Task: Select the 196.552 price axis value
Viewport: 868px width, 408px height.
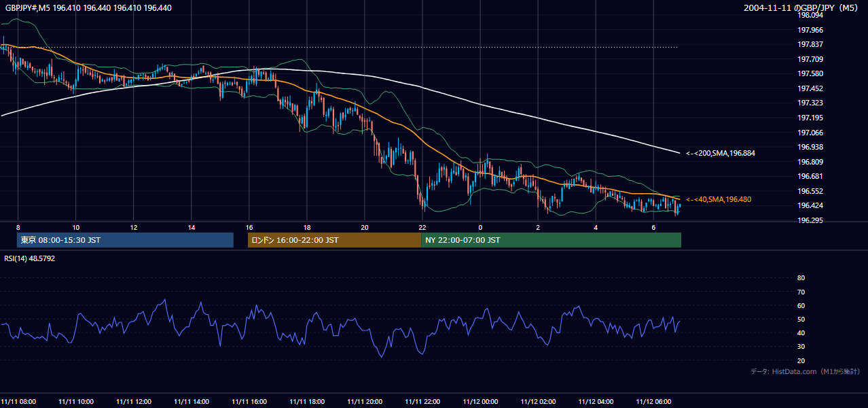Action: click(x=810, y=191)
